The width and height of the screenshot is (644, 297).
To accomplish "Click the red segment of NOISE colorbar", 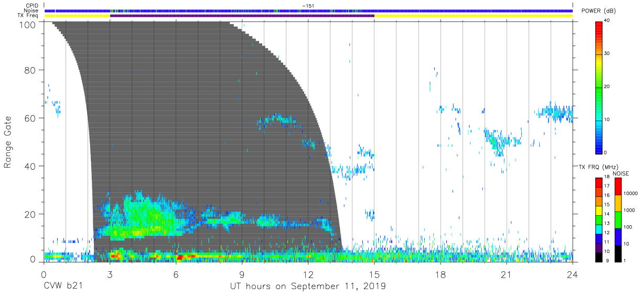I will (618, 186).
